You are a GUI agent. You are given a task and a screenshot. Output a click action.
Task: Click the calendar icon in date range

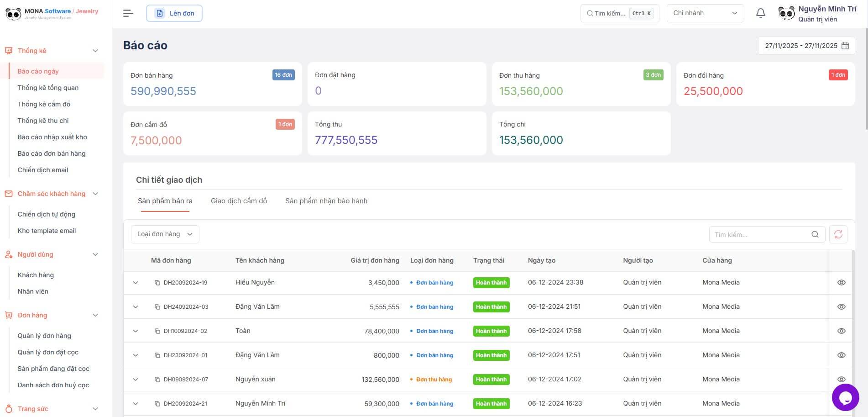845,46
